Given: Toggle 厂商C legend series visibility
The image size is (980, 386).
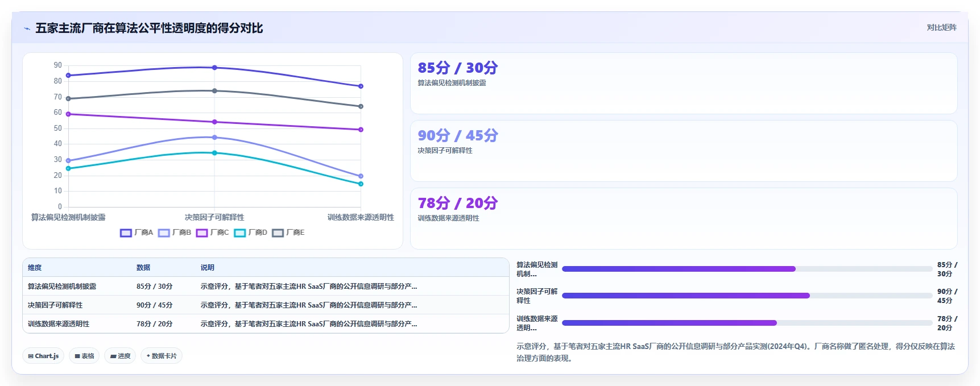Looking at the screenshot, I should [213, 233].
